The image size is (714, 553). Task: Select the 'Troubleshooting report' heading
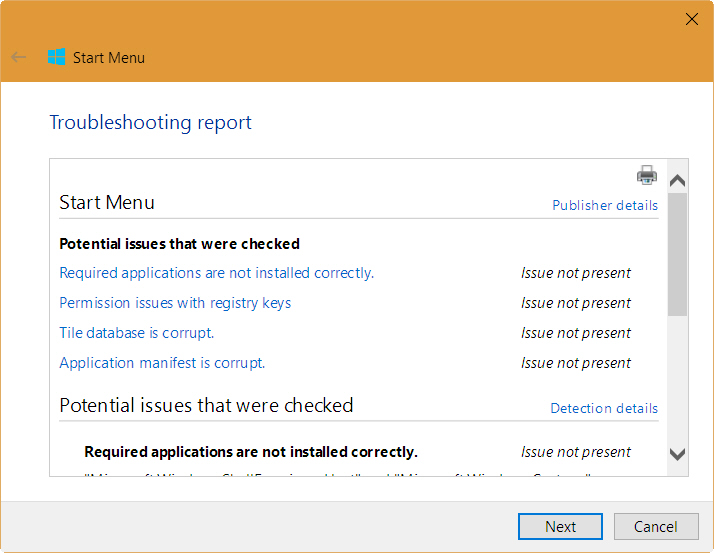(x=150, y=123)
